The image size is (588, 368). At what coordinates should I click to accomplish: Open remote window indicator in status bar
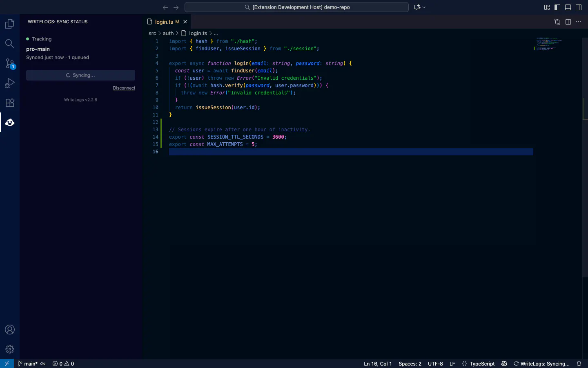(7, 364)
